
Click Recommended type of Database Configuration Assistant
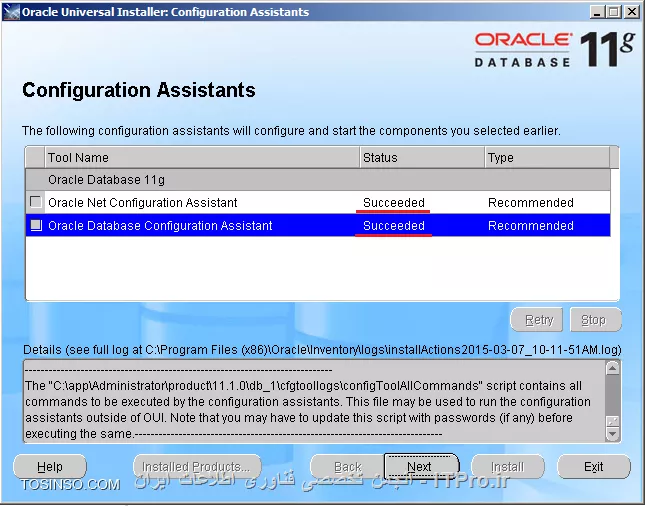(x=531, y=225)
